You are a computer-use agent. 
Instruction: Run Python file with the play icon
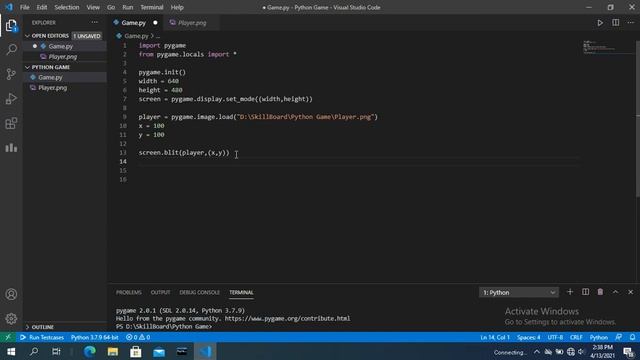click(600, 23)
